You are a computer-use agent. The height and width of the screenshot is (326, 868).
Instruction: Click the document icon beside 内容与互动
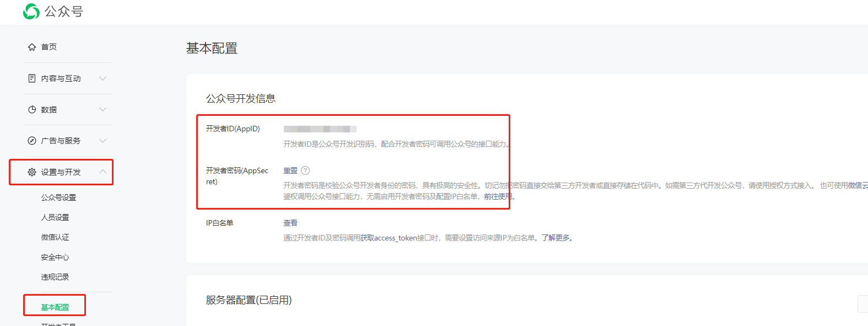click(32, 78)
